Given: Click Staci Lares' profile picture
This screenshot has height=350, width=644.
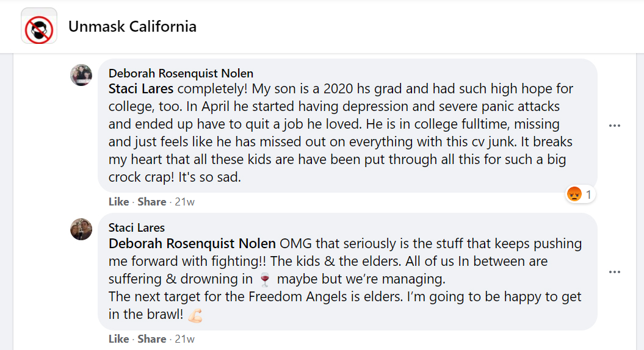Looking at the screenshot, I should coord(81,229).
